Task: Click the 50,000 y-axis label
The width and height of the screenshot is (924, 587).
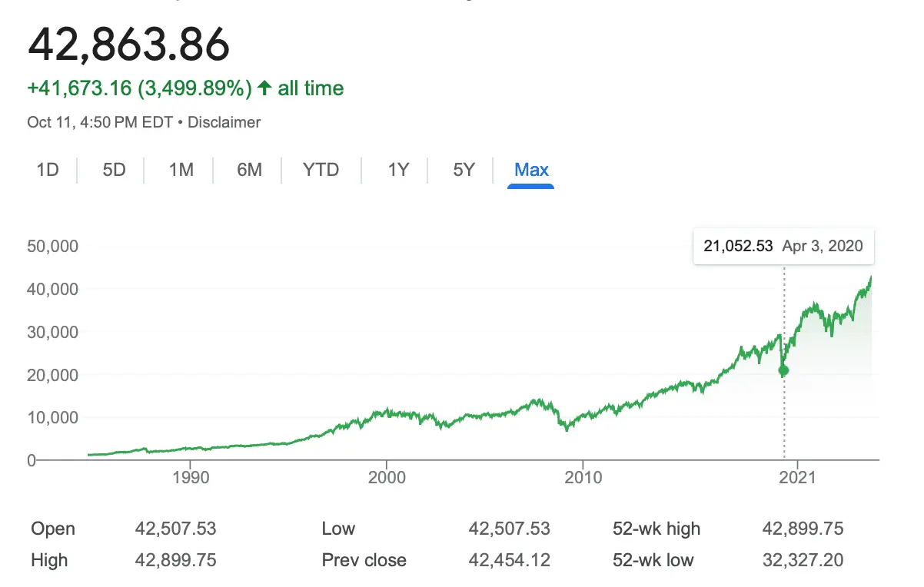Action: click(53, 247)
